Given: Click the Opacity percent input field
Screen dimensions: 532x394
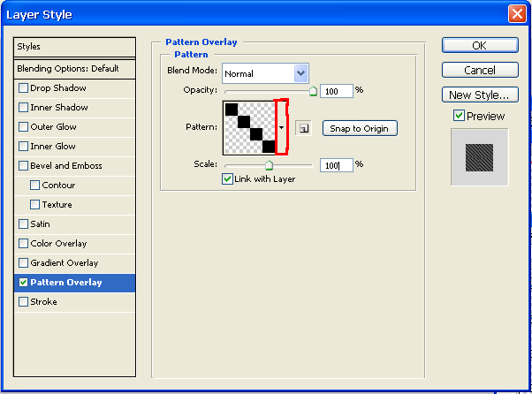Looking at the screenshot, I should [337, 91].
